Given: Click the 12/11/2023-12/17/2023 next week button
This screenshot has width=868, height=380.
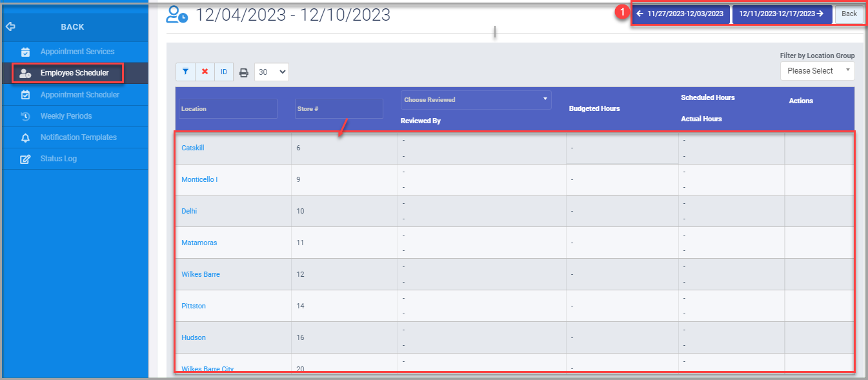Looking at the screenshot, I should pos(782,14).
